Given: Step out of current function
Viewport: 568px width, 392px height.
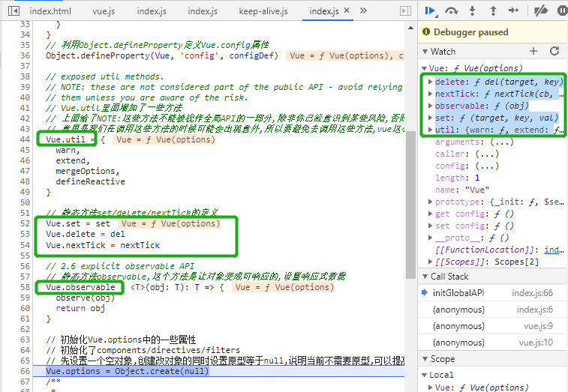Looking at the screenshot, I should pyautogui.click(x=493, y=10).
